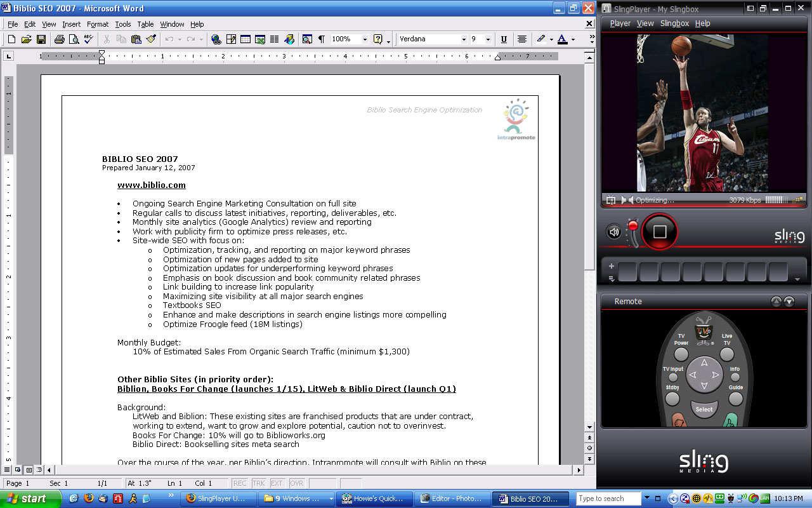
Task: Toggle REC macro recording in status bar
Action: [x=240, y=484]
